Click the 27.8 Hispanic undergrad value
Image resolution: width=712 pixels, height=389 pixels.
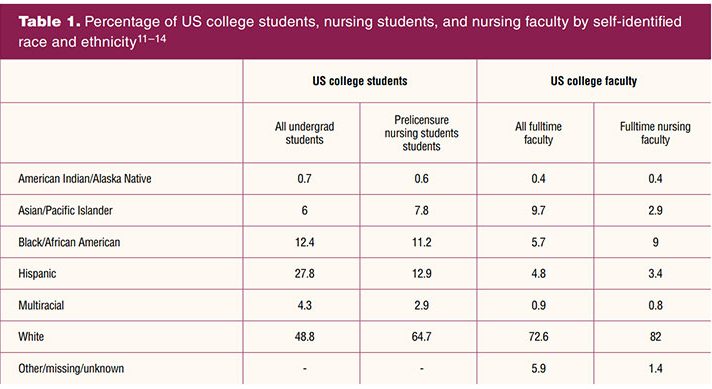[304, 274]
